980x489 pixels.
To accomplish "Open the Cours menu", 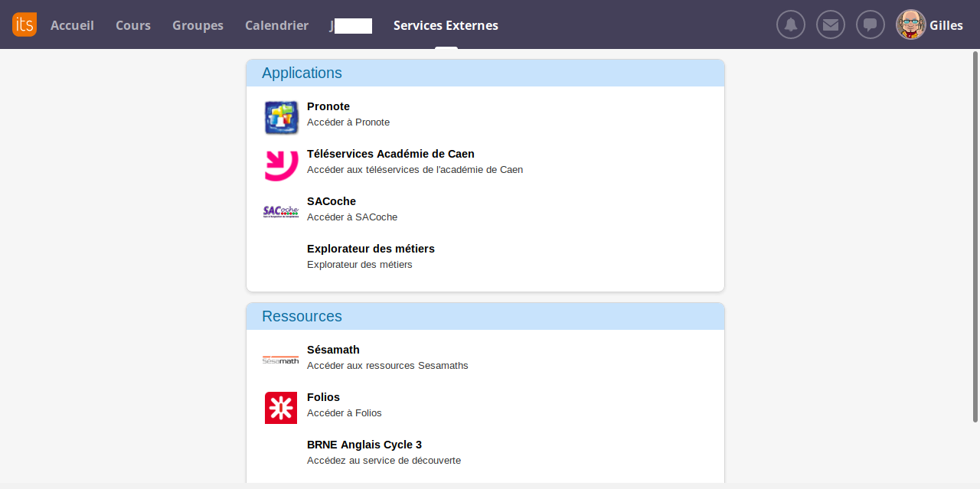I will click(133, 25).
